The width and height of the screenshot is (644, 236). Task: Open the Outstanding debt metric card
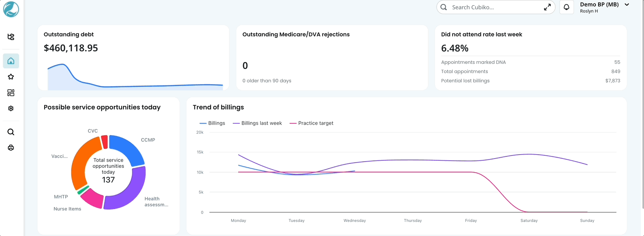pyautogui.click(x=133, y=57)
